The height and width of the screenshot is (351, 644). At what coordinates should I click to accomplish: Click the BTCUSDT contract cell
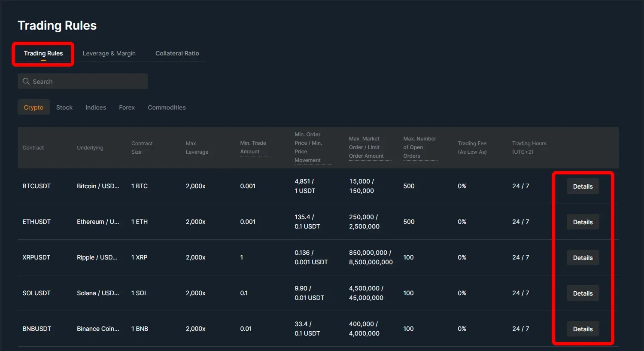[36, 186]
